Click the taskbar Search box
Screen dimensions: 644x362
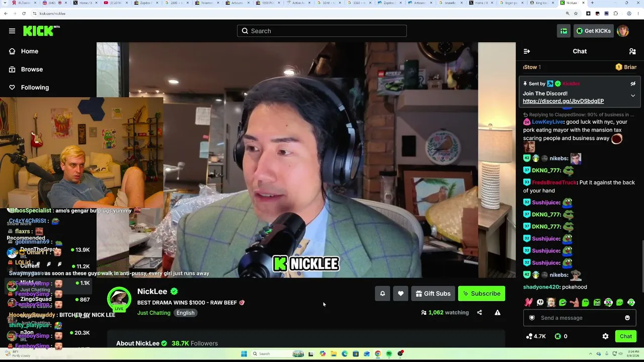click(277, 354)
